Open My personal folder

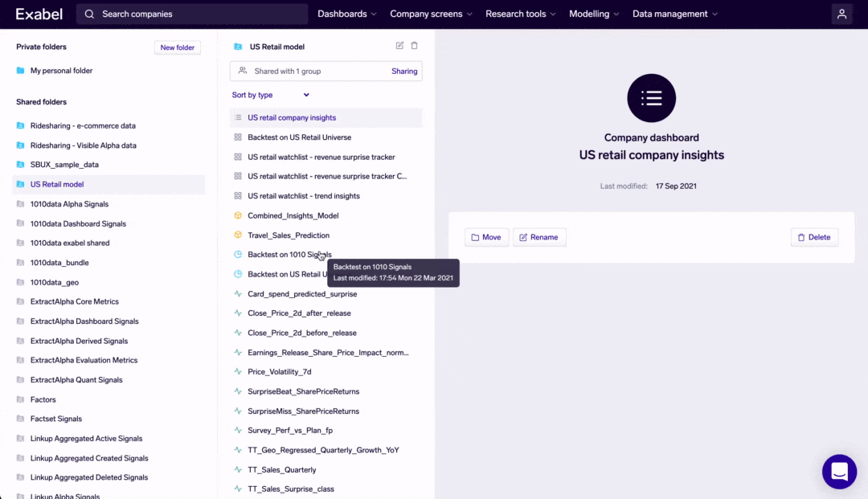point(61,71)
